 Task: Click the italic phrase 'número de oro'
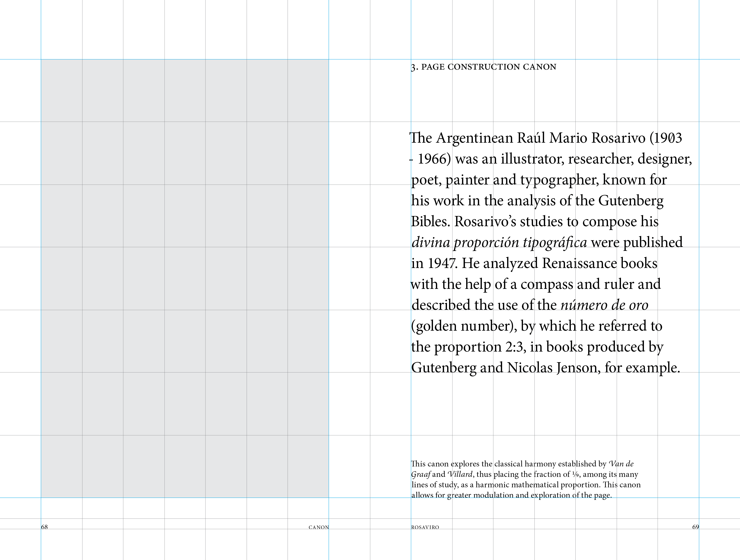point(604,305)
